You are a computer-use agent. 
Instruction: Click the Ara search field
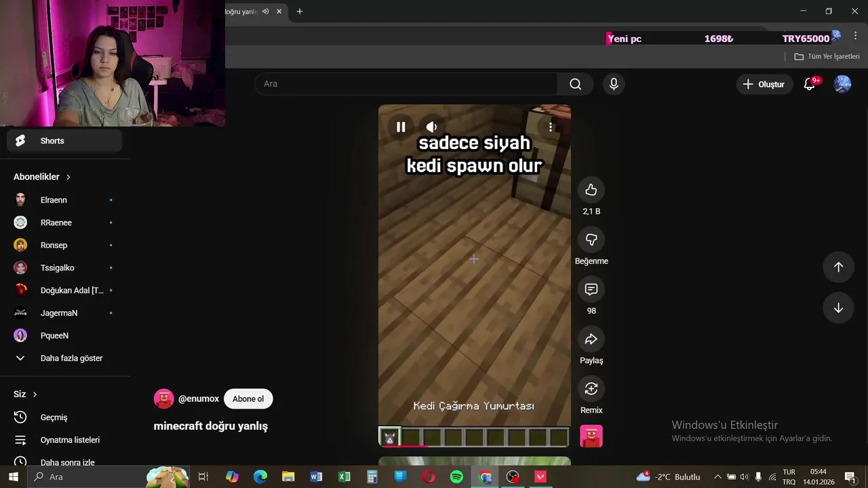(x=406, y=84)
